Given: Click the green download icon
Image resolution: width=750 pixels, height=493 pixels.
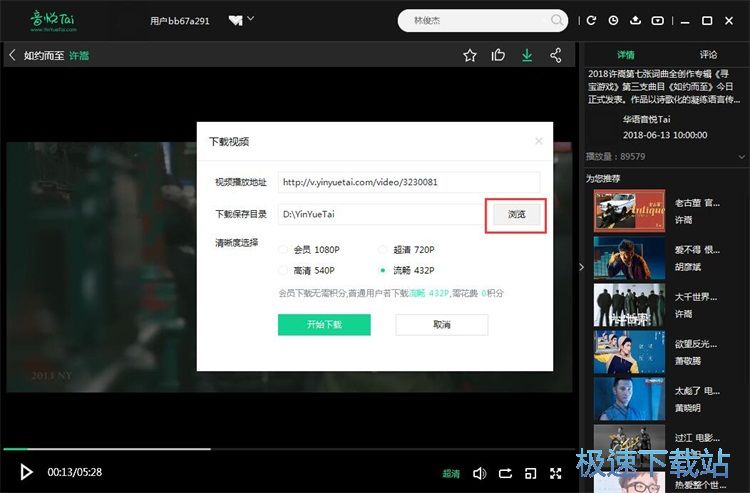Looking at the screenshot, I should coord(527,55).
